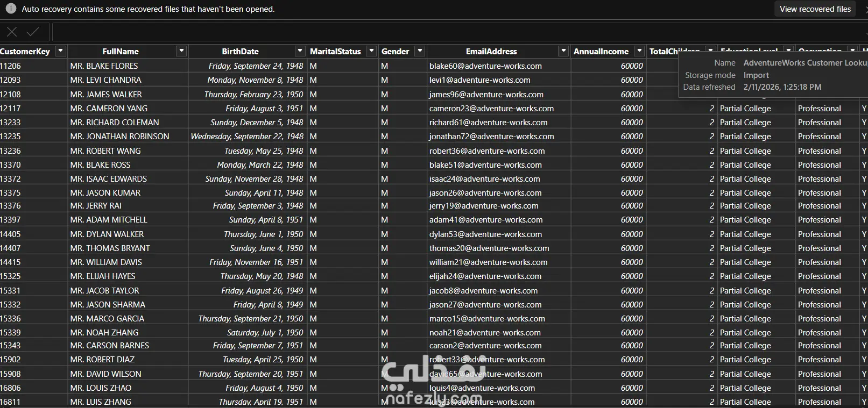Click email isaac24@adventure-works.com
Screen dimensions: 868x408
click(x=484, y=178)
